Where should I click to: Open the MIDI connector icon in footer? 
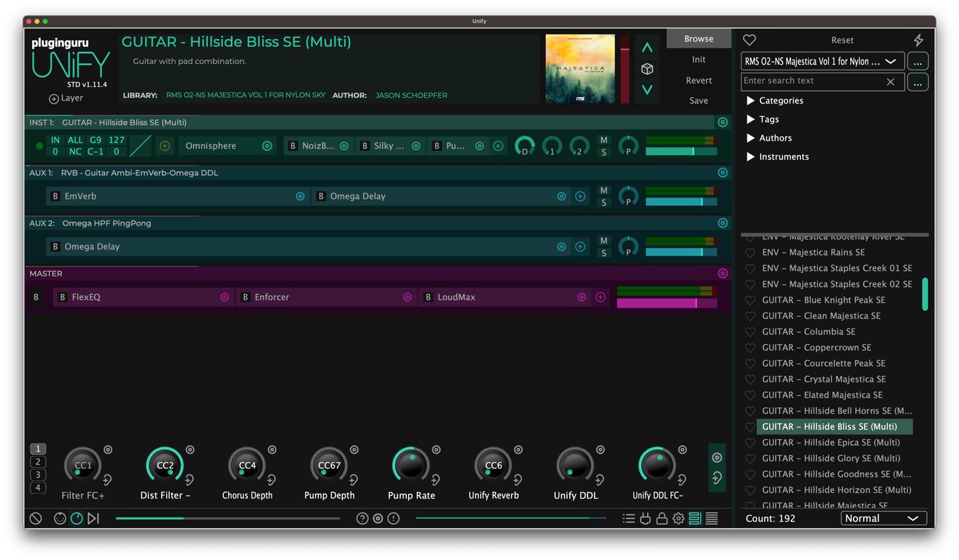coord(59,518)
